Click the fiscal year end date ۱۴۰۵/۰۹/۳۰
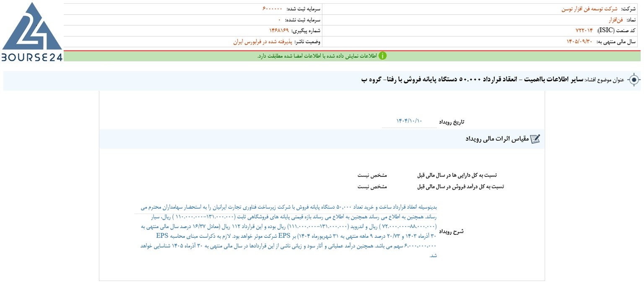 point(580,41)
